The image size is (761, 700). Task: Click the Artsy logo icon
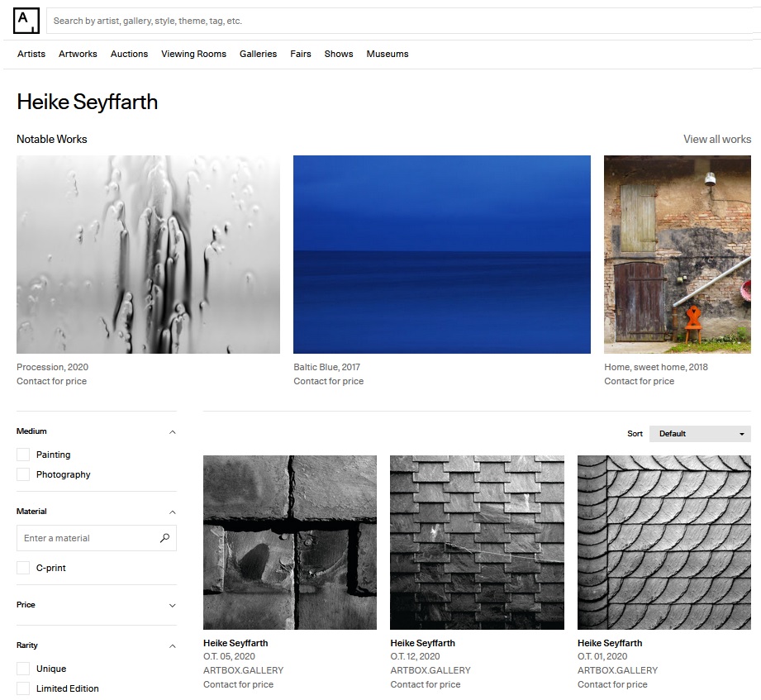[x=26, y=21]
